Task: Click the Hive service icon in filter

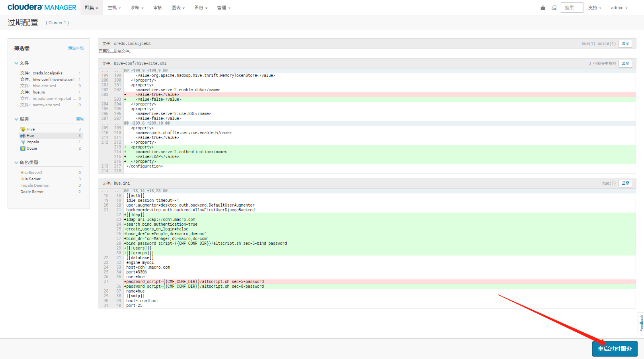Action: pos(23,129)
